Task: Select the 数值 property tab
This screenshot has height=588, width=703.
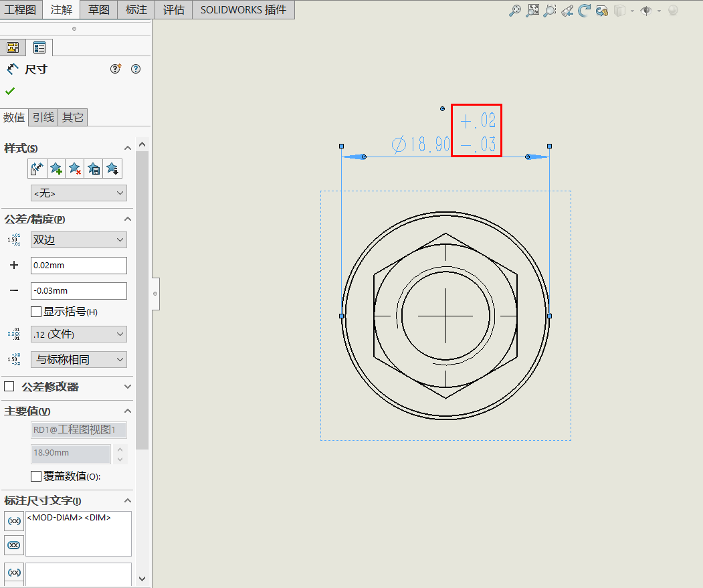Action: click(14, 117)
